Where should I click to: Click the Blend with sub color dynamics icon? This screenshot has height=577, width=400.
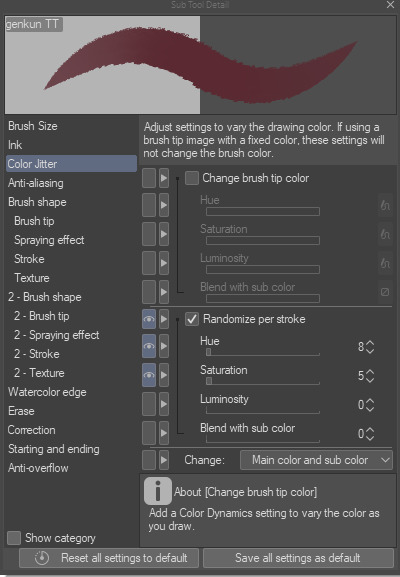[385, 292]
